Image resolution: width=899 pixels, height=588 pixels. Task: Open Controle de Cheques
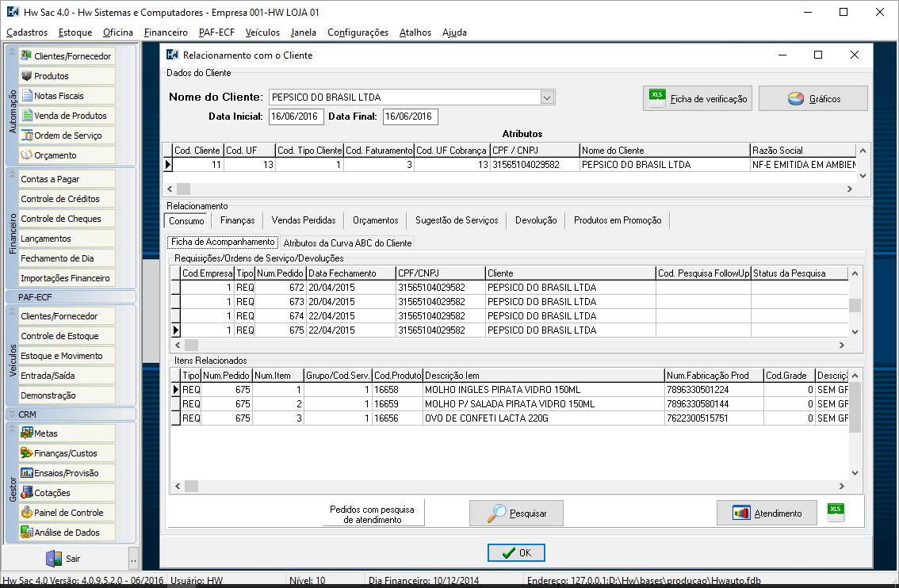pyautogui.click(x=67, y=219)
